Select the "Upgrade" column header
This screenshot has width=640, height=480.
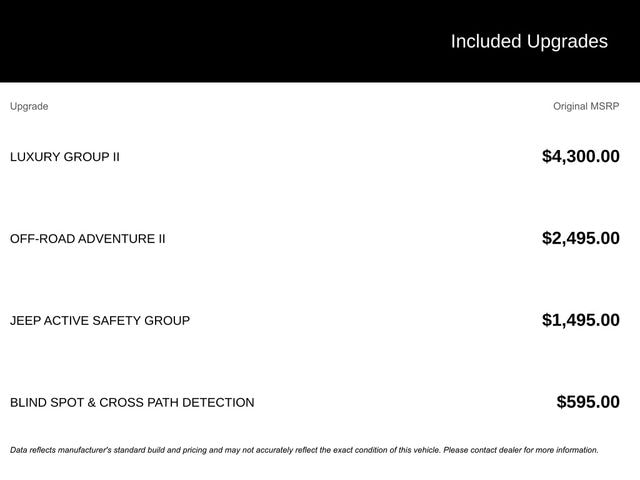click(29, 106)
